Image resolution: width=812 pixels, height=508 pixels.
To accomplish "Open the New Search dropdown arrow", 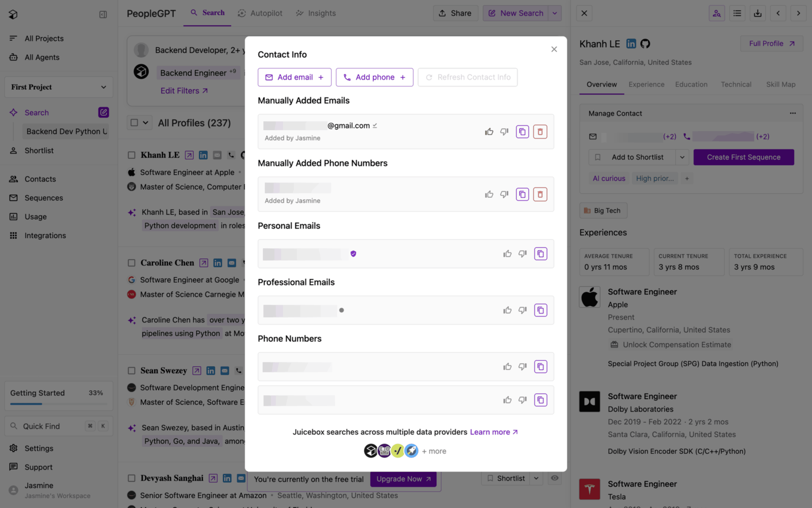I will [554, 13].
